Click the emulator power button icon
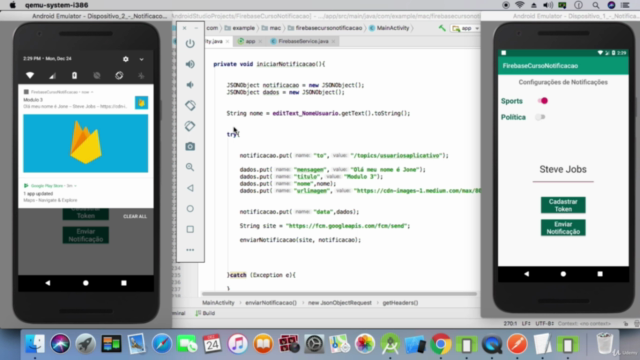Image resolution: width=640 pixels, height=360 pixels. point(190,43)
